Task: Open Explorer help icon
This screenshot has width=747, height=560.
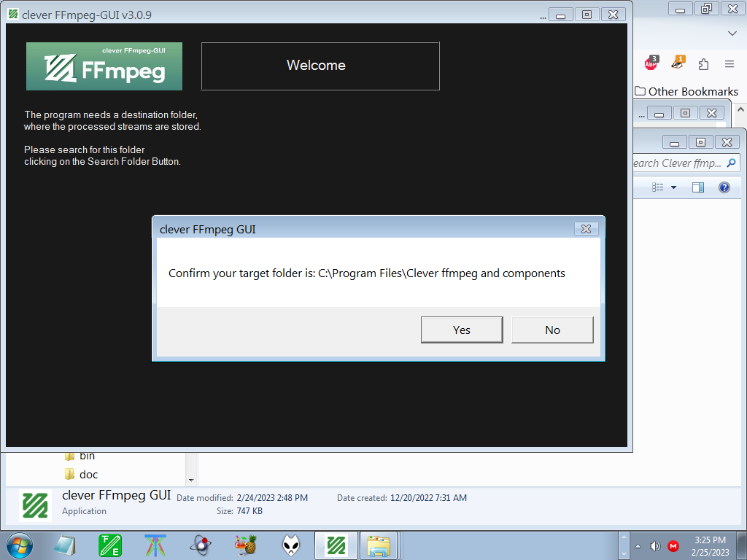Action: (724, 187)
